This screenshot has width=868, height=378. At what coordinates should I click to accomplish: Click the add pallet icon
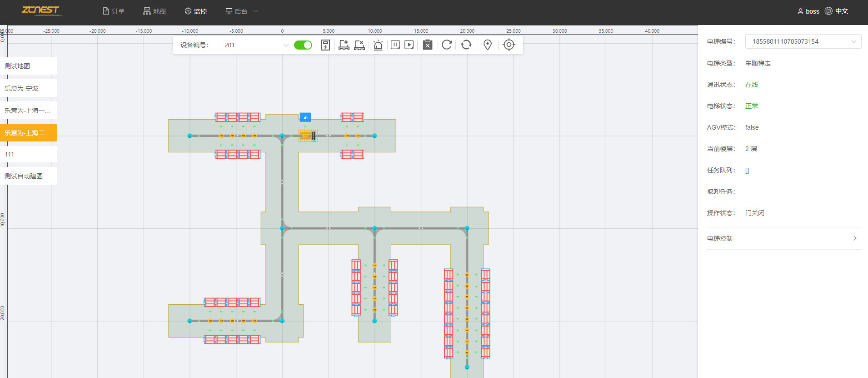click(x=344, y=45)
